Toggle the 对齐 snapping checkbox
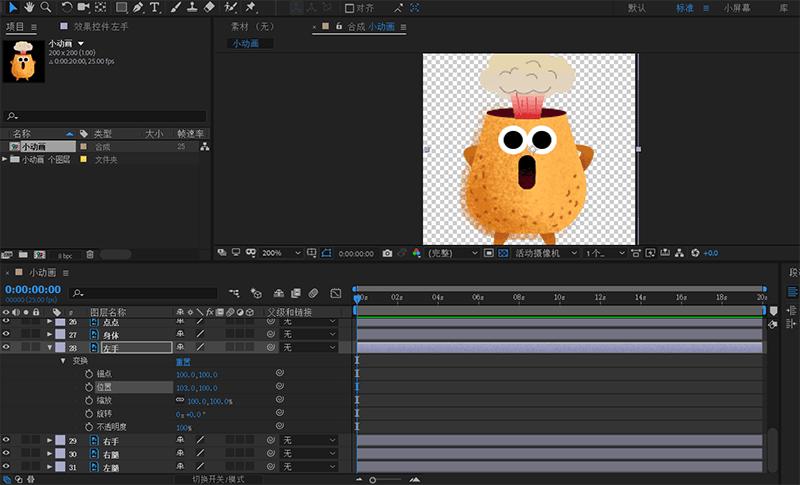Image resolution: width=800 pixels, height=485 pixels. pos(348,8)
